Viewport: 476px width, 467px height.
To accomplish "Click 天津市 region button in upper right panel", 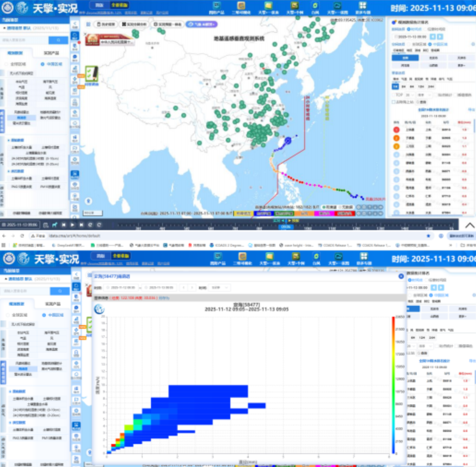I will tap(461, 58).
